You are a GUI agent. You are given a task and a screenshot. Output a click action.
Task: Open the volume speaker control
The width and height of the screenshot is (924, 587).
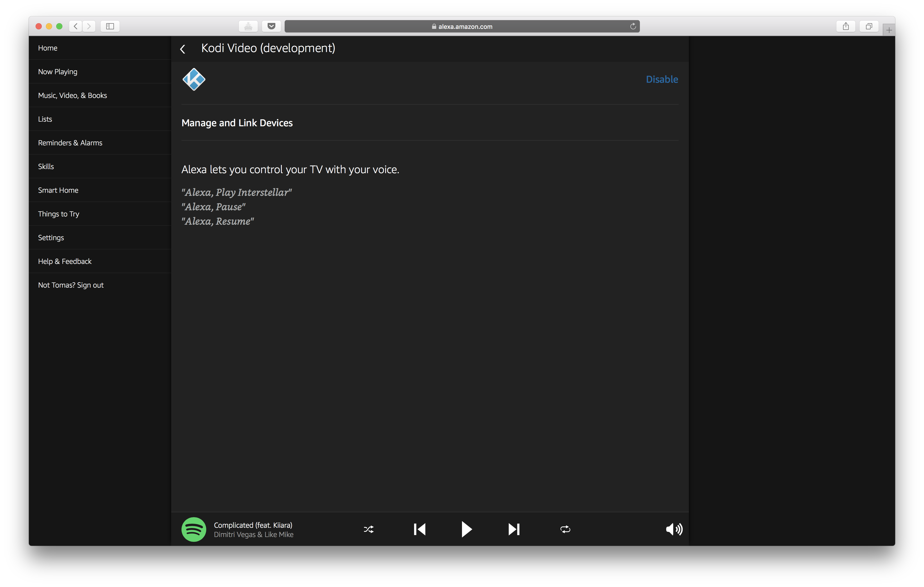674,530
